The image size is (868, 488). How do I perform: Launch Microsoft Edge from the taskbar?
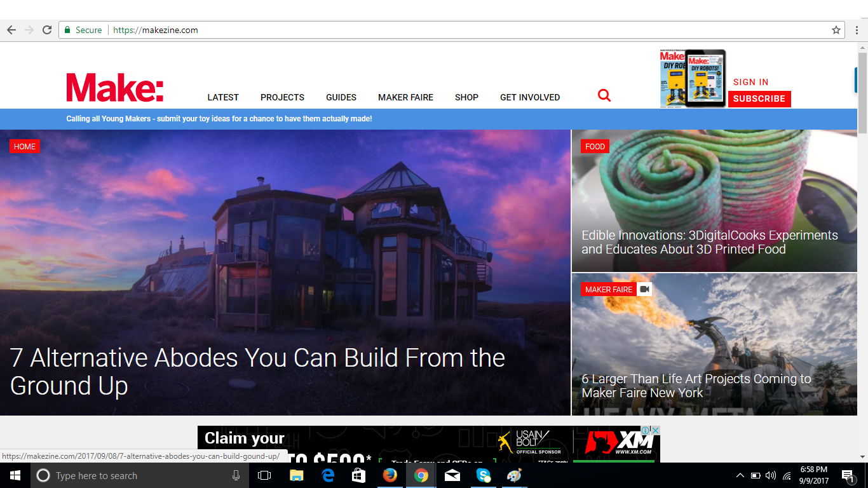click(328, 475)
